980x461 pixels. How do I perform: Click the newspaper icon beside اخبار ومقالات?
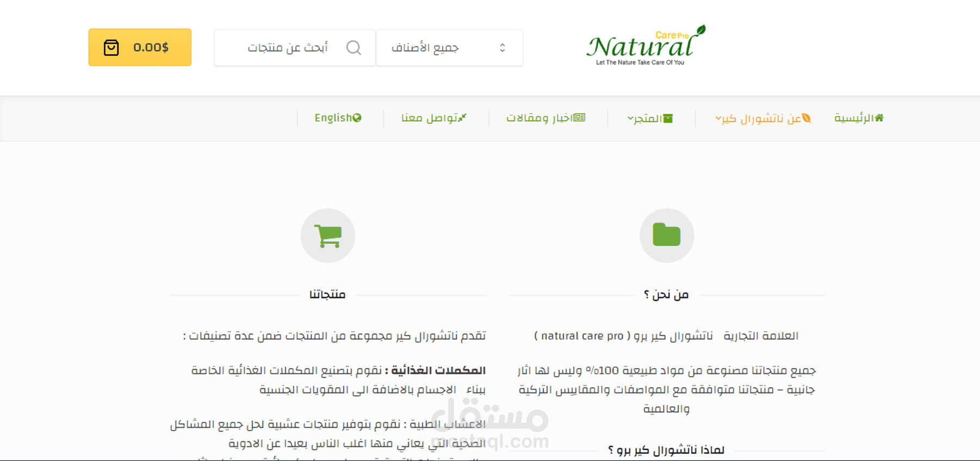pyautogui.click(x=580, y=117)
